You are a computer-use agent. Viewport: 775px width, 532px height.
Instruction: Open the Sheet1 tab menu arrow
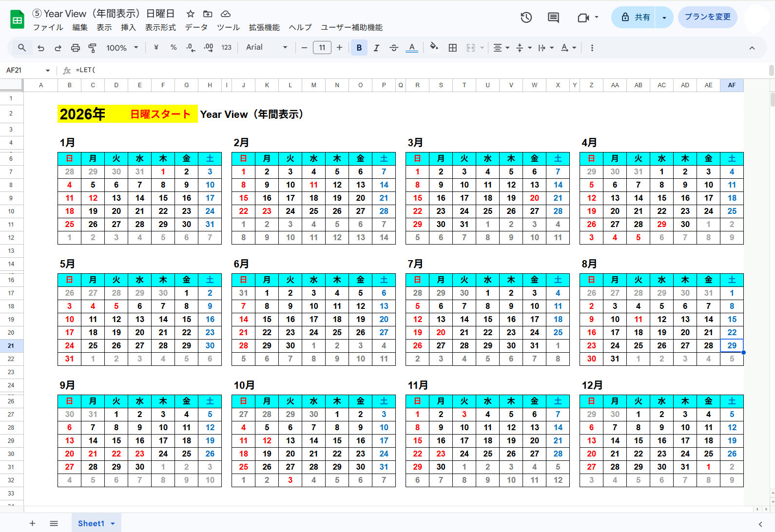113,524
